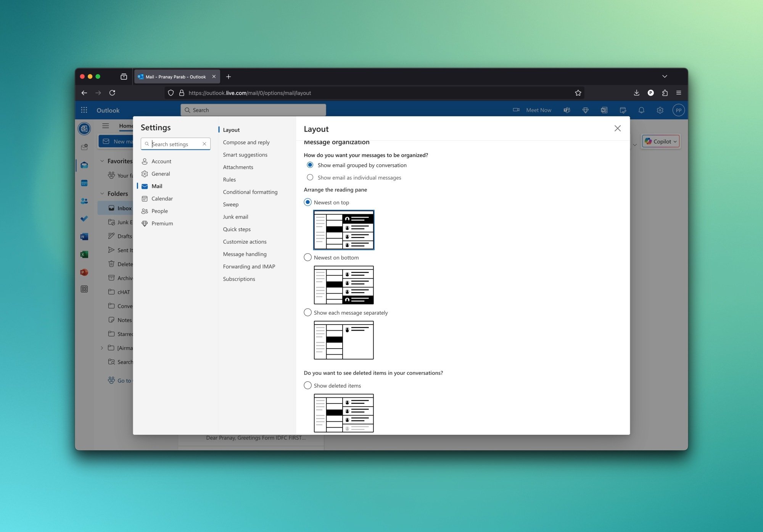
Task: Select Show email as individual messages
Action: tap(310, 177)
